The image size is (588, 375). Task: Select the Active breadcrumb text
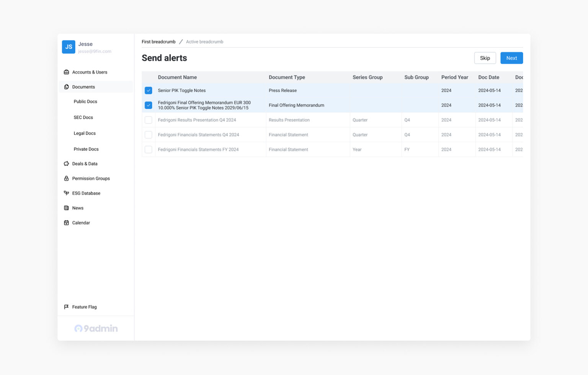[204, 42]
